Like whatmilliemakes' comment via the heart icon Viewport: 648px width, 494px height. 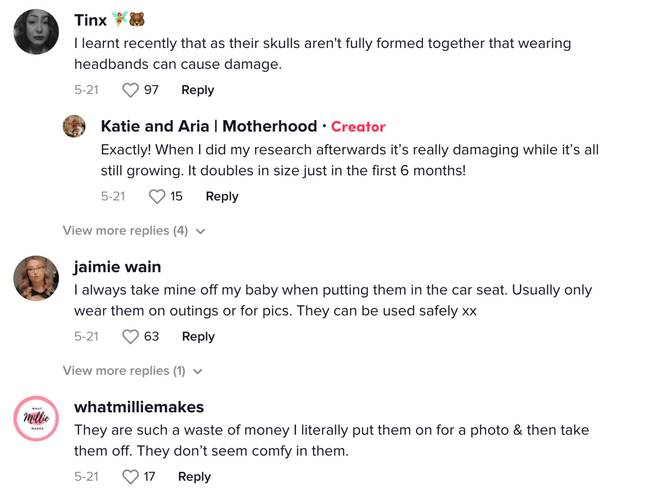[130, 477]
